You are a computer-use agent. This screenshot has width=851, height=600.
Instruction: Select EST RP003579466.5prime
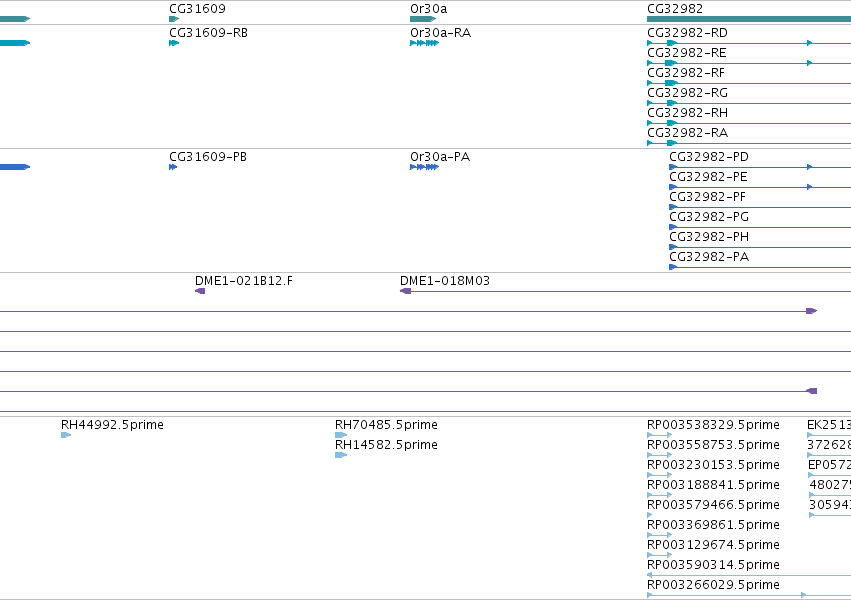[713, 505]
